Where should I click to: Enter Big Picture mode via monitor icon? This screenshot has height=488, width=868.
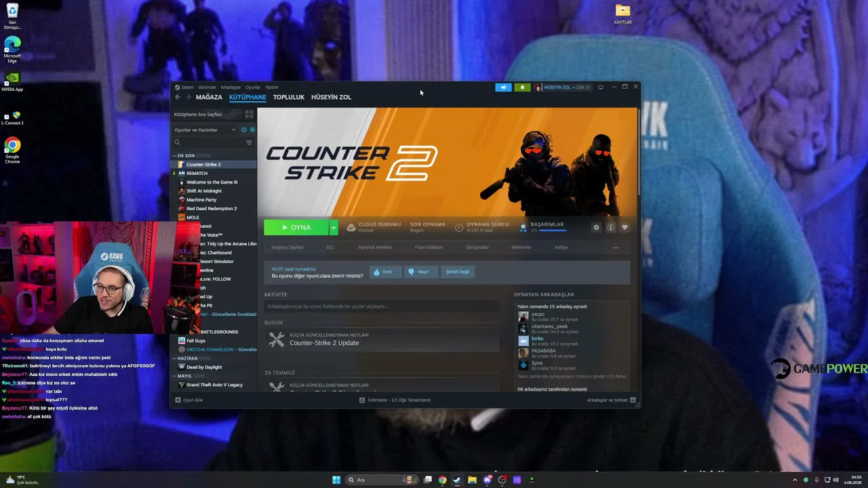(601, 87)
